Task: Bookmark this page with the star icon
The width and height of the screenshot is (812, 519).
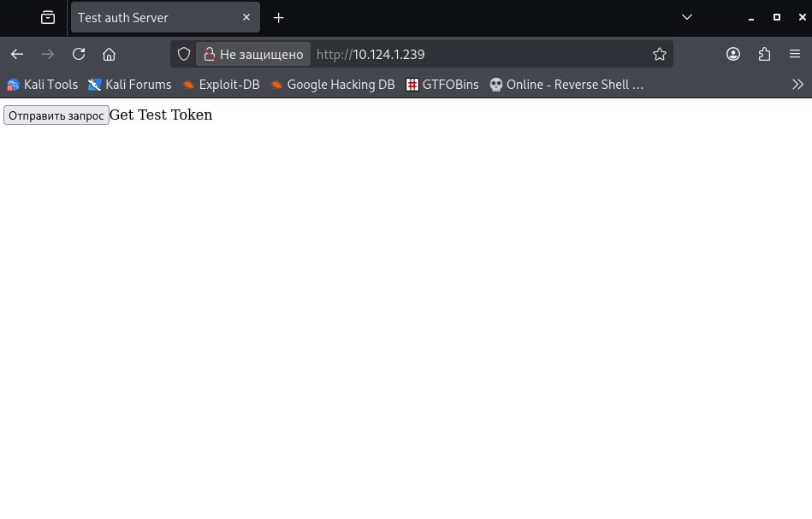Action: 659,55
